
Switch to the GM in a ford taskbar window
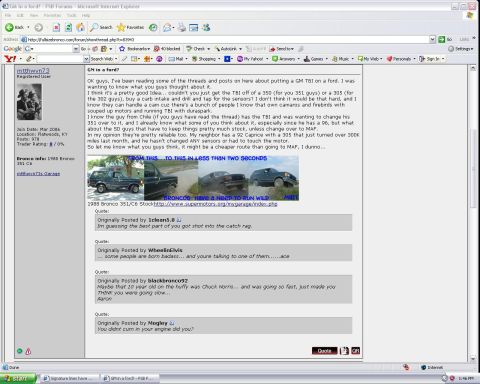click(130, 379)
